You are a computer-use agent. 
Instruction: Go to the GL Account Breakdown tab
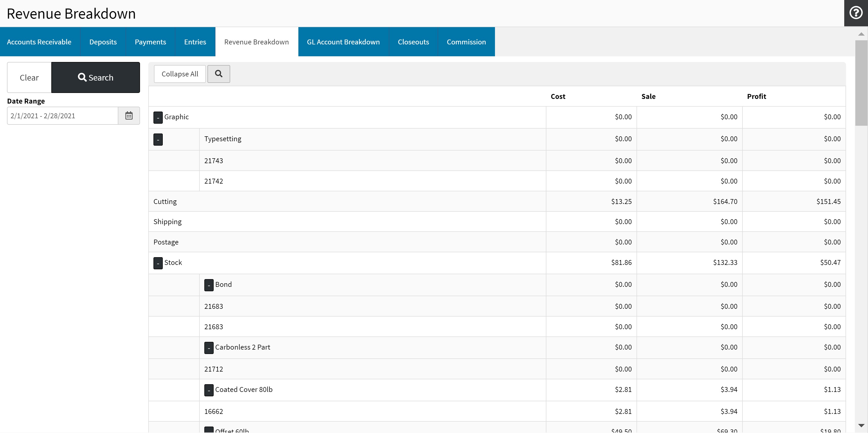tap(343, 42)
